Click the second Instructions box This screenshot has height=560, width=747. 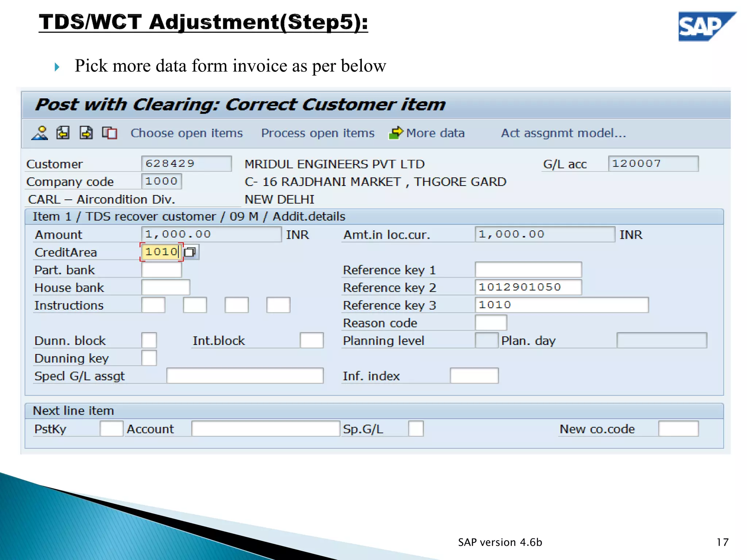pyautogui.click(x=195, y=305)
